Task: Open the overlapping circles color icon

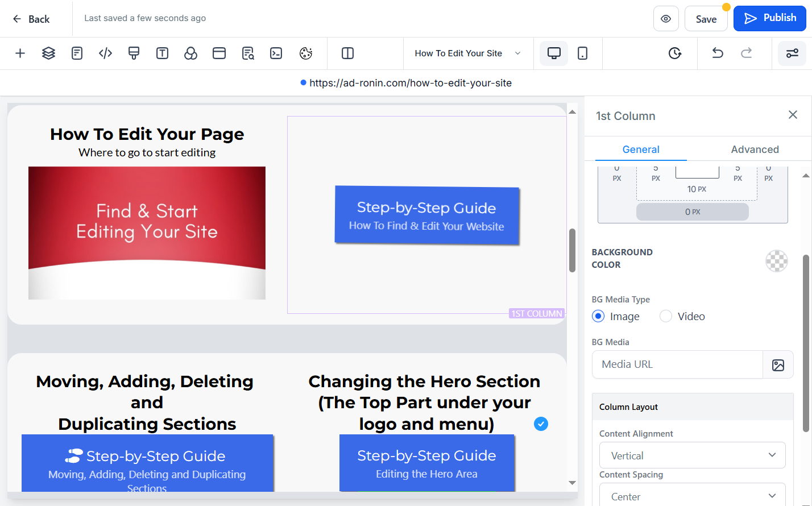Action: pos(191,53)
